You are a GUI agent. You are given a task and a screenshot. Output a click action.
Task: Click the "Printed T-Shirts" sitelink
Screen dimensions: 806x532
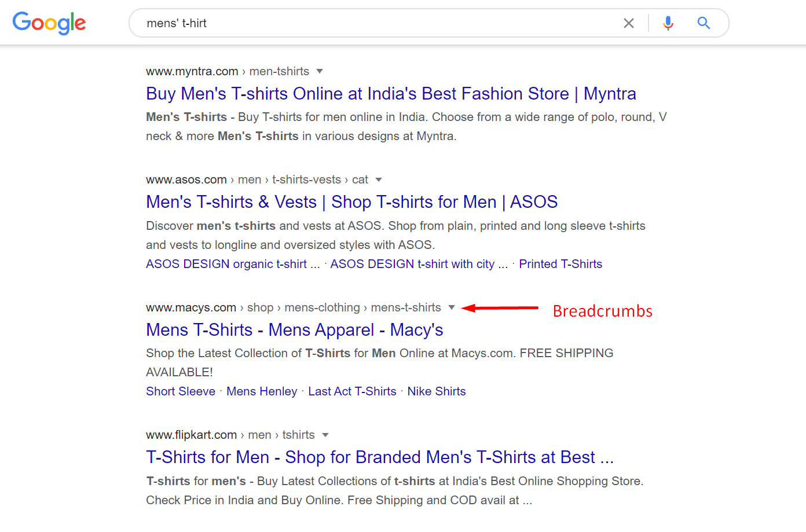(560, 263)
